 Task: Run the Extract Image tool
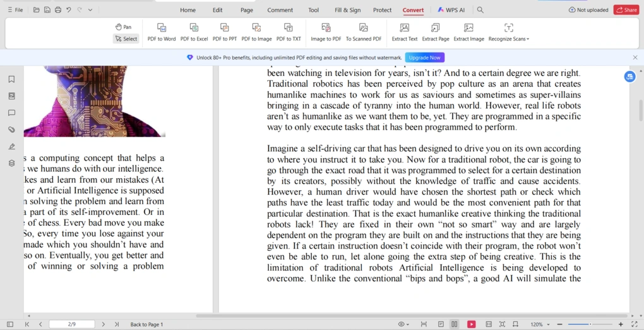(468, 32)
